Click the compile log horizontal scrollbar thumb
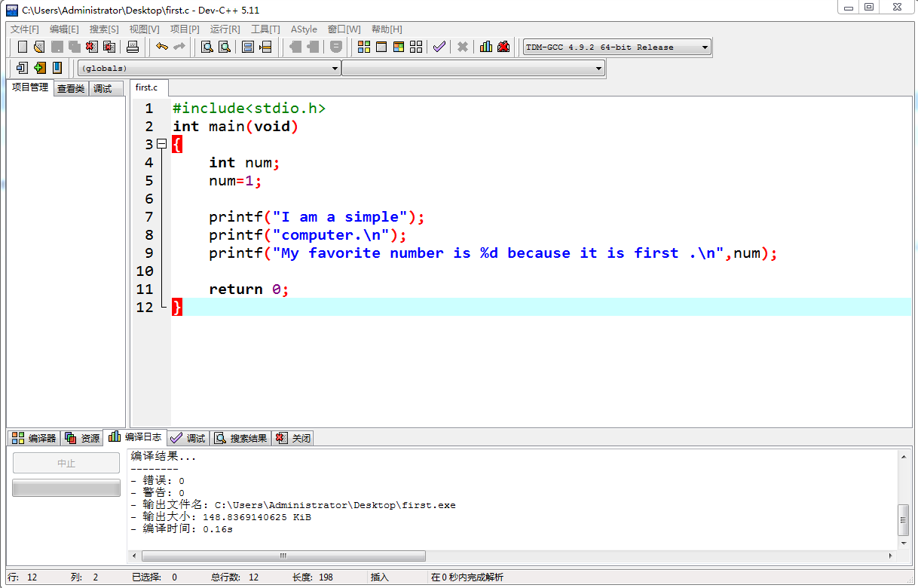 283,556
